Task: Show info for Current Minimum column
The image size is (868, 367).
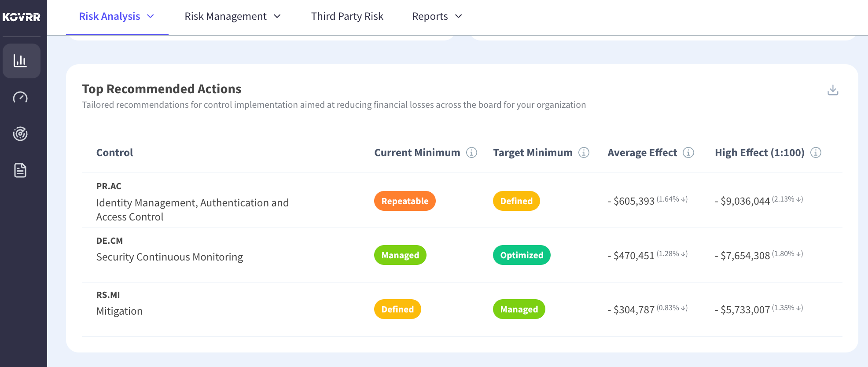Action: coord(471,153)
